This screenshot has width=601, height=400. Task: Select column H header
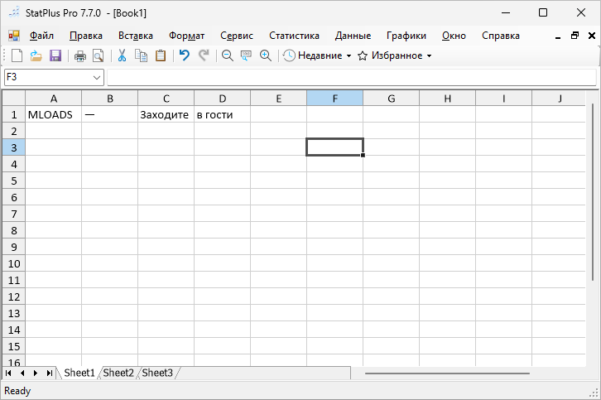coord(447,98)
